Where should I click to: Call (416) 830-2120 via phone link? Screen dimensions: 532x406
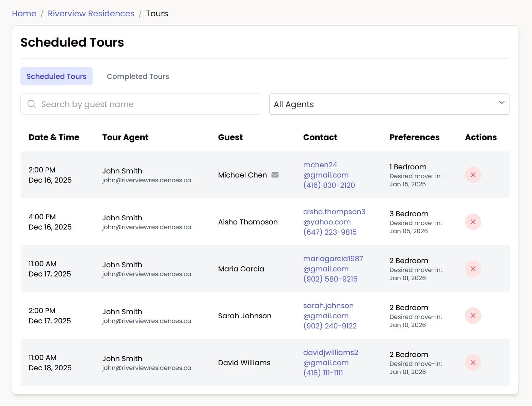click(329, 185)
